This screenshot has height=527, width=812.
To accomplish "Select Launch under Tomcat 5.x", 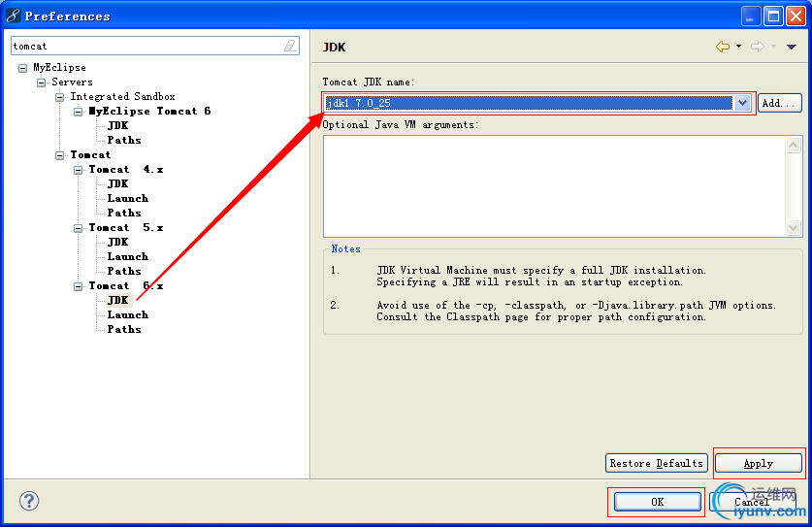I will coord(127,256).
